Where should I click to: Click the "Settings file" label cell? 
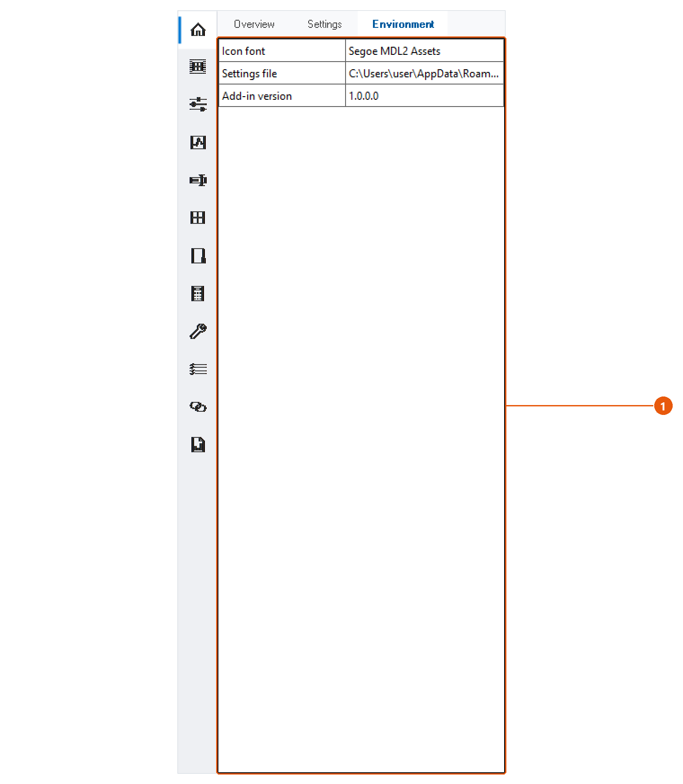282,73
